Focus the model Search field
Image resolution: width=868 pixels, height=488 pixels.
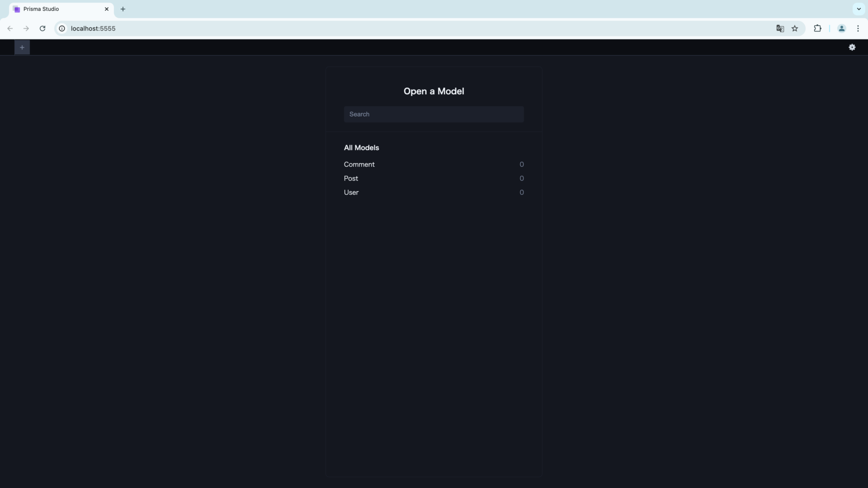[434, 114]
